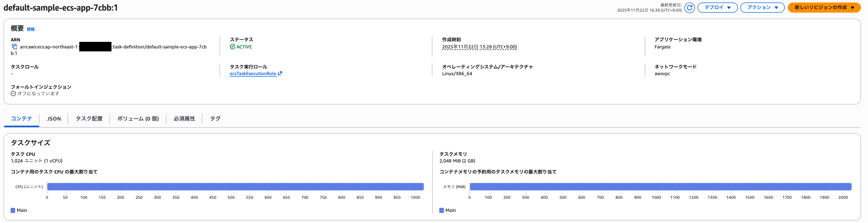Click the ステータス label
The image size is (868, 223).
pyautogui.click(x=242, y=39)
